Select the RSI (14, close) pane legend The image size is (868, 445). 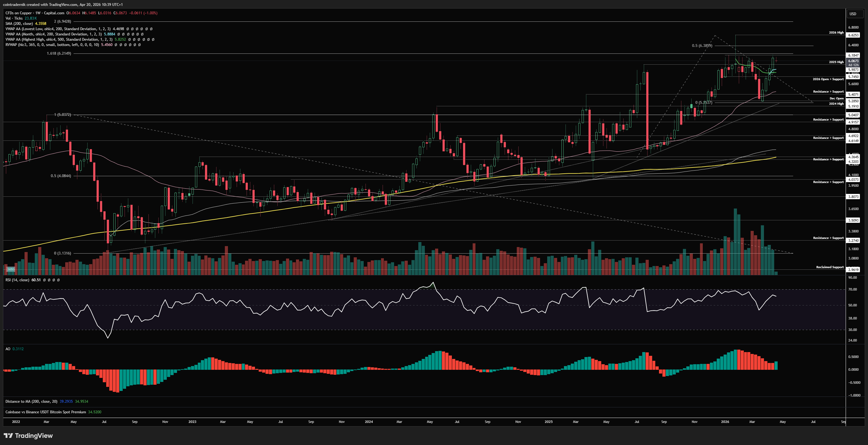(x=17, y=280)
